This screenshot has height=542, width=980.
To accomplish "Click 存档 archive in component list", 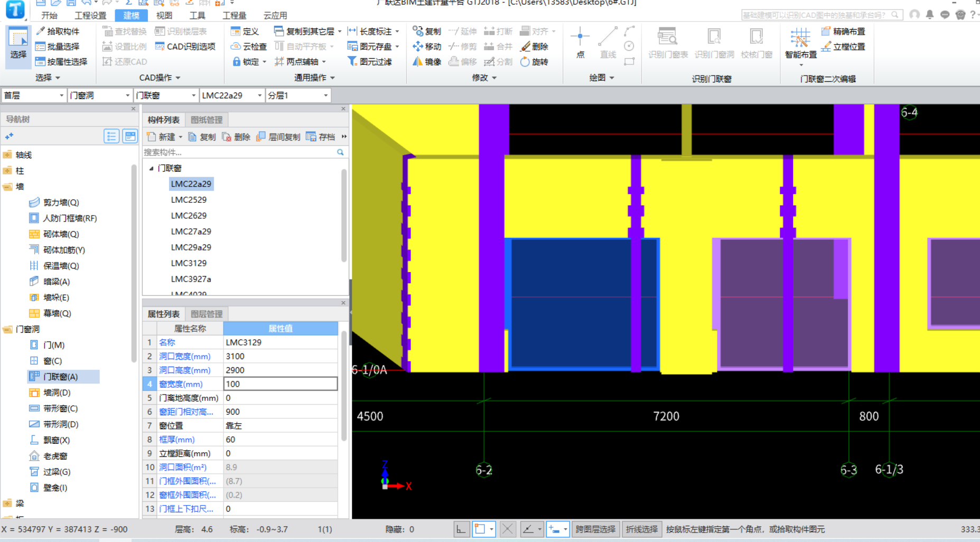I will pyautogui.click(x=321, y=137).
